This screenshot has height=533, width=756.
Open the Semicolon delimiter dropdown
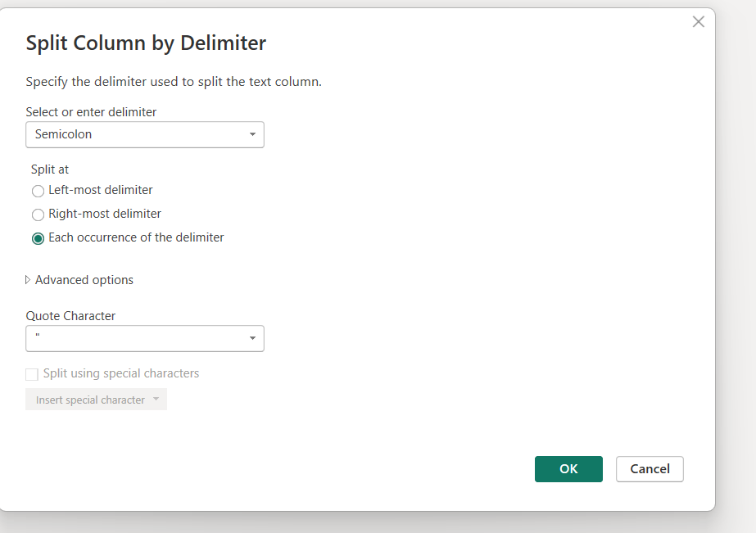145,134
